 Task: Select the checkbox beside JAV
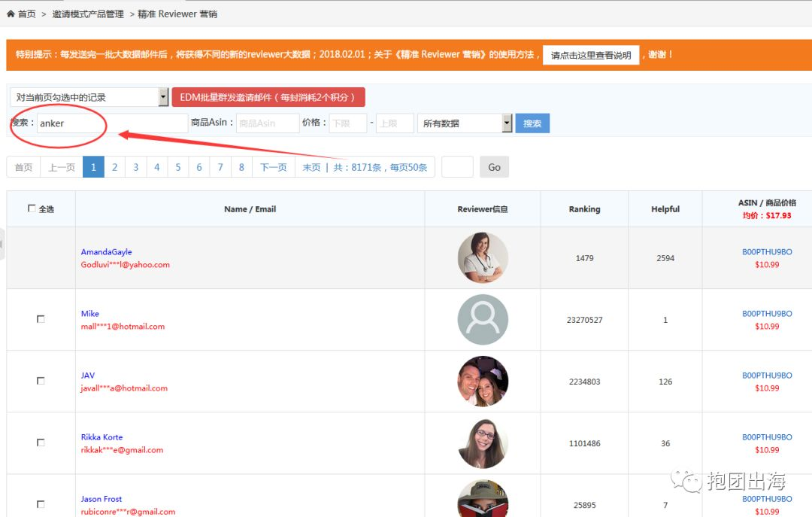pos(41,381)
